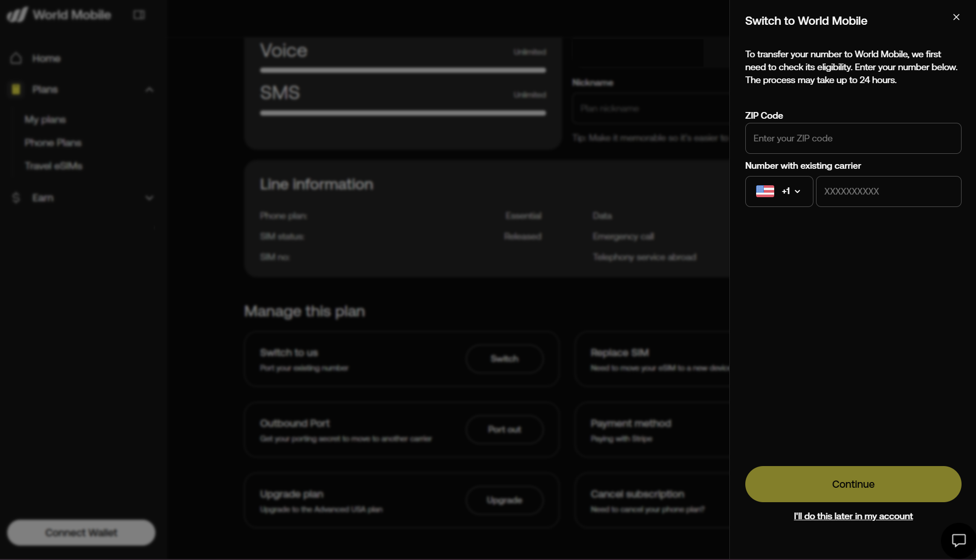Click the Earn dollar icon

[16, 198]
